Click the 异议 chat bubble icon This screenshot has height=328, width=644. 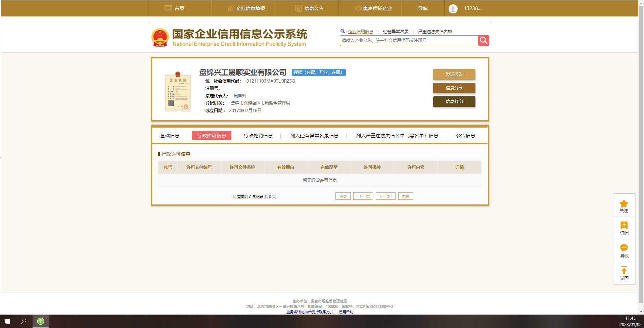point(624,248)
